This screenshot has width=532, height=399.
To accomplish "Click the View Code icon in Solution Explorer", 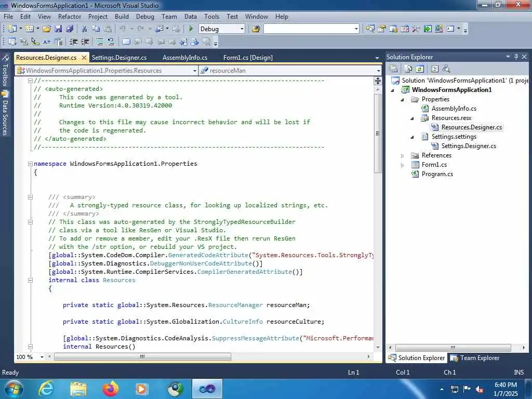I will pyautogui.click(x=435, y=69).
